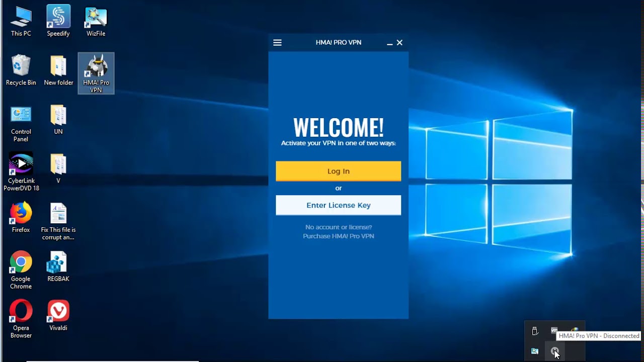Select Google Chrome desktop shortcut
Viewport: 644px width, 362px height.
pos(21,270)
